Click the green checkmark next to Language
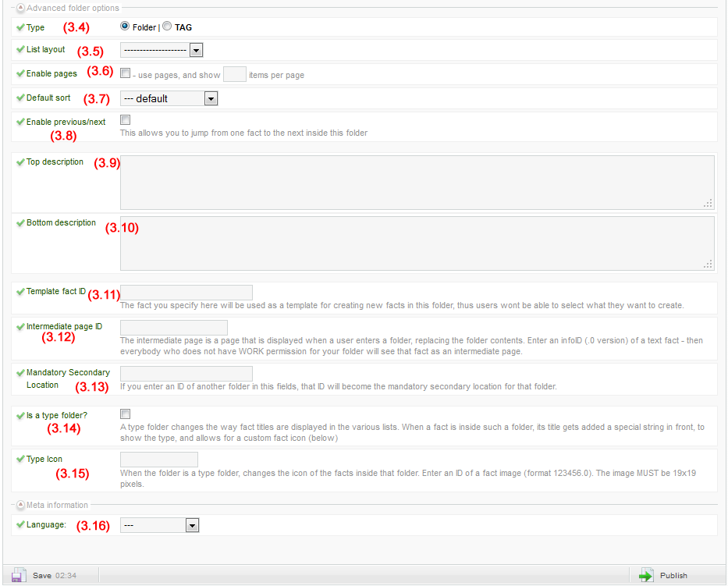 (x=20, y=525)
